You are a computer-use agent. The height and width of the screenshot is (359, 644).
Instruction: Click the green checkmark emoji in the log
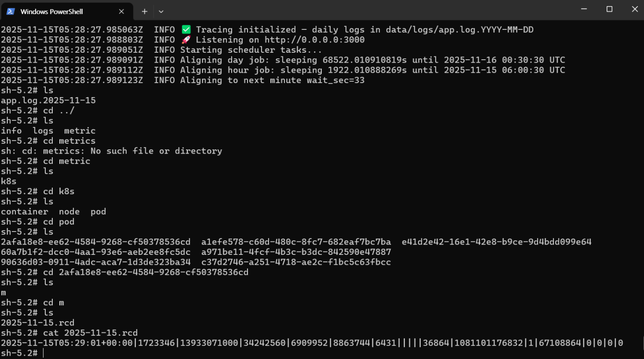point(186,30)
